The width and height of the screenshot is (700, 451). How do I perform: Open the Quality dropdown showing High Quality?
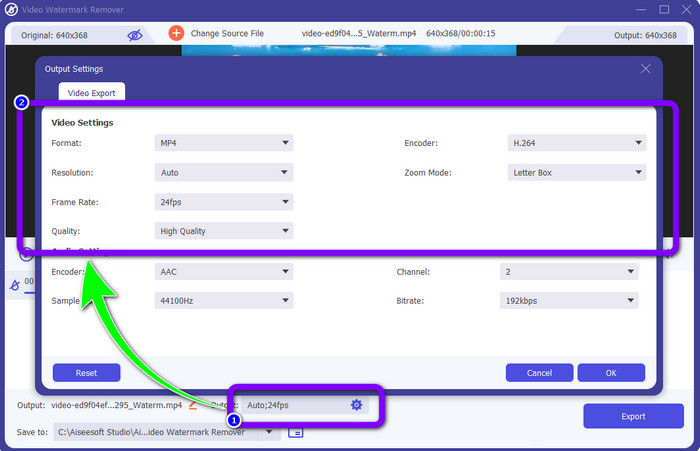click(224, 231)
